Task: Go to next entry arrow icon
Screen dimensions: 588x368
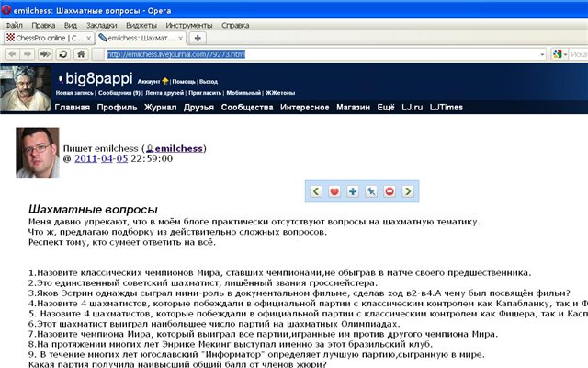Action: [x=407, y=191]
